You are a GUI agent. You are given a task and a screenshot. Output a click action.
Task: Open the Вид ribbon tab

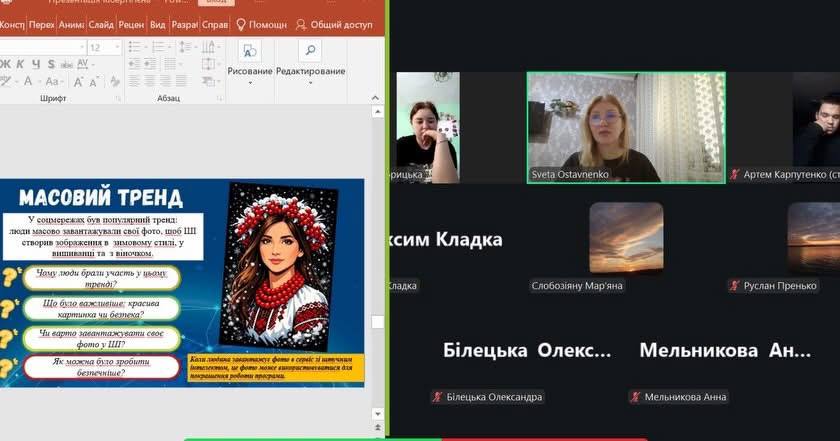158,24
